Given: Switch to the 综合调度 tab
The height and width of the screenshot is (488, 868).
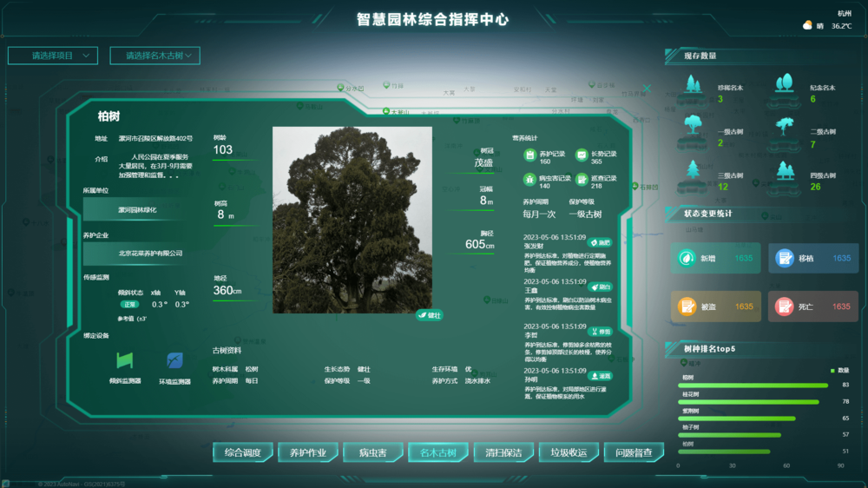Looking at the screenshot, I should pyautogui.click(x=243, y=452).
